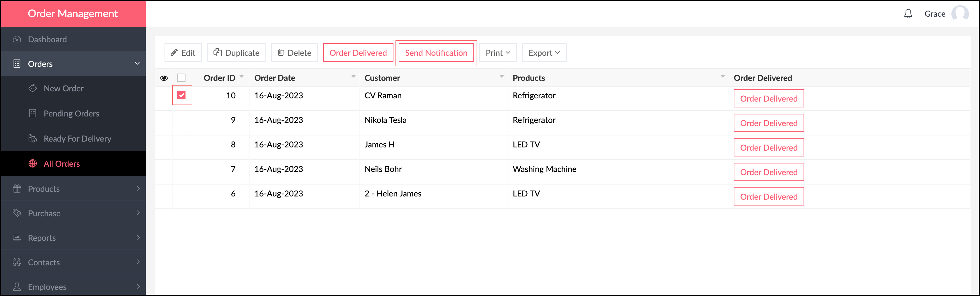Image resolution: width=980 pixels, height=296 pixels.
Task: Click the New Order sidebar icon
Action: tap(33, 88)
